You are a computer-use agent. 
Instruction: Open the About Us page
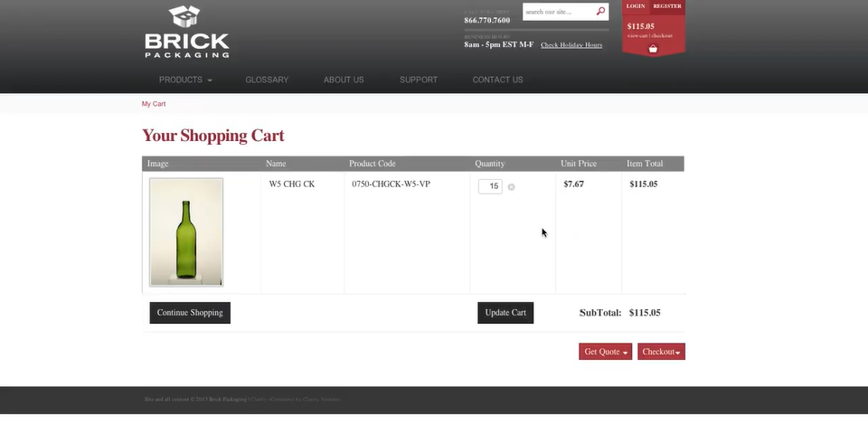pyautogui.click(x=344, y=80)
